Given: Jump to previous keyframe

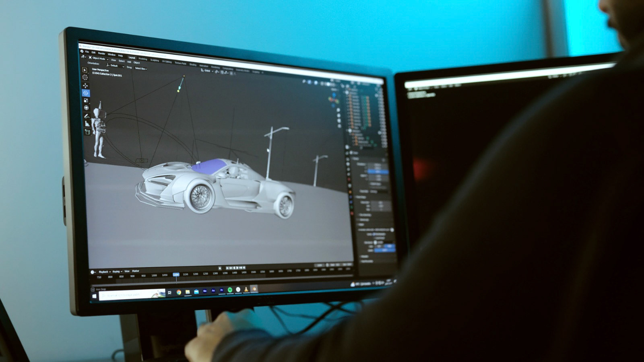Looking at the screenshot, I should (231, 268).
